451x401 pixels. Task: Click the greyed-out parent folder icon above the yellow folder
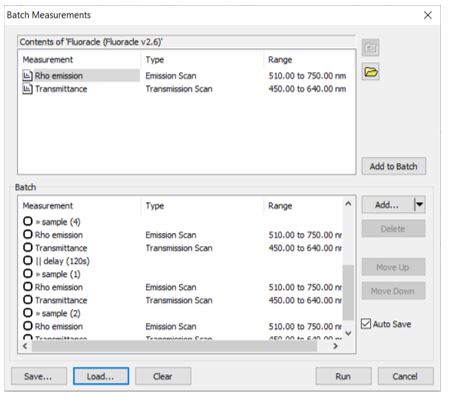tap(371, 48)
